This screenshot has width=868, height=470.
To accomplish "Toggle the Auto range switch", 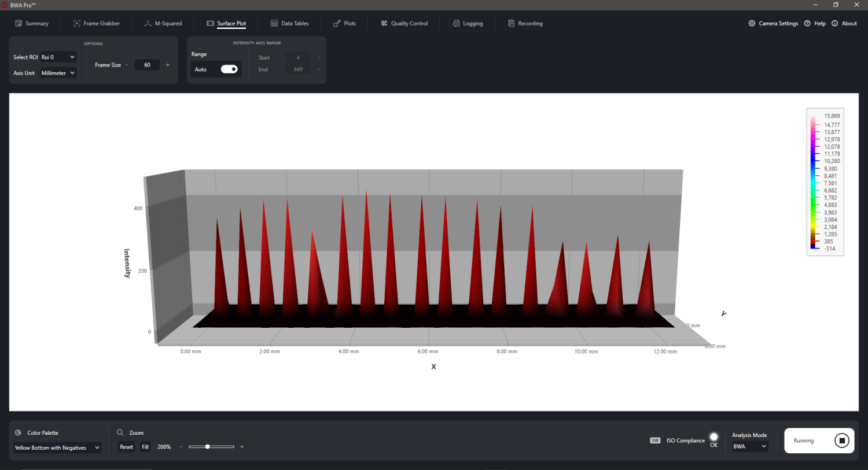I will tap(229, 69).
